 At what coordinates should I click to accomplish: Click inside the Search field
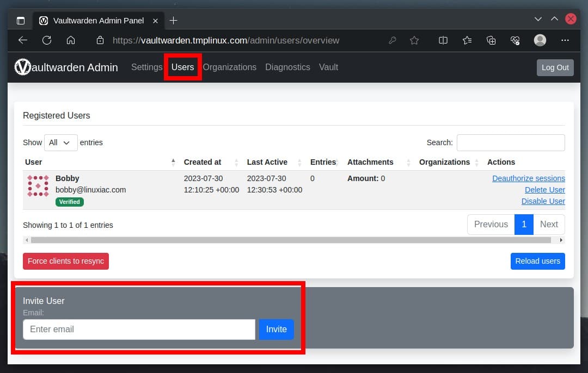click(x=510, y=142)
